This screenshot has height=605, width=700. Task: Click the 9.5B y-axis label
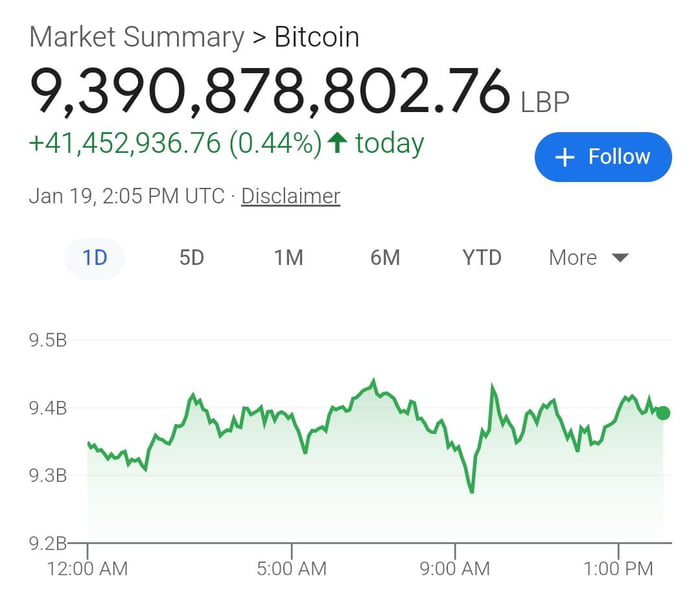[x=48, y=341]
